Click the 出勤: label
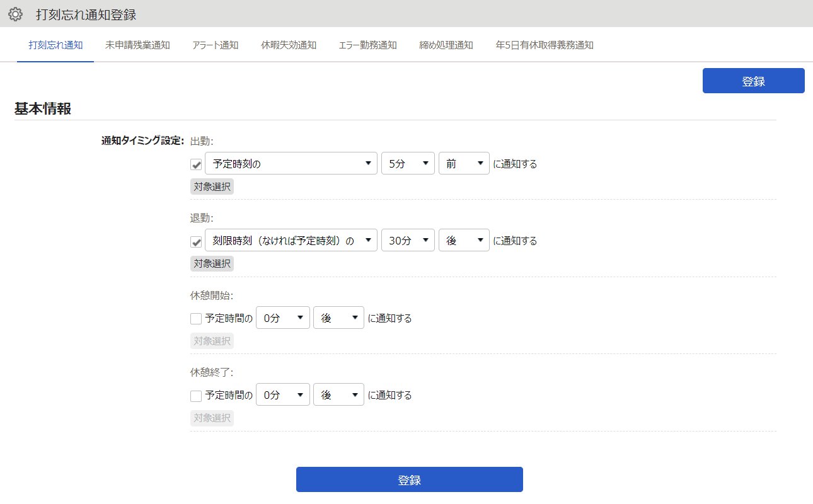Screen dimensions: 813x504 pyautogui.click(x=202, y=141)
